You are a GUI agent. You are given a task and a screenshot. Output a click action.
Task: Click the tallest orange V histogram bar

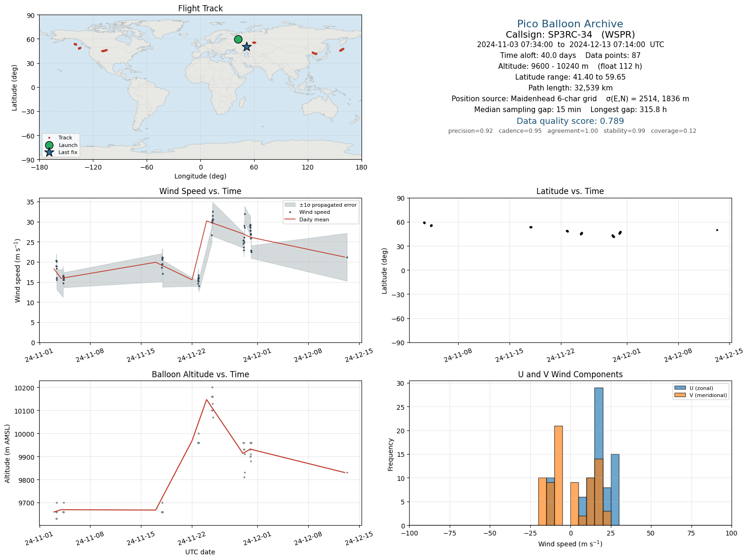pos(559,476)
